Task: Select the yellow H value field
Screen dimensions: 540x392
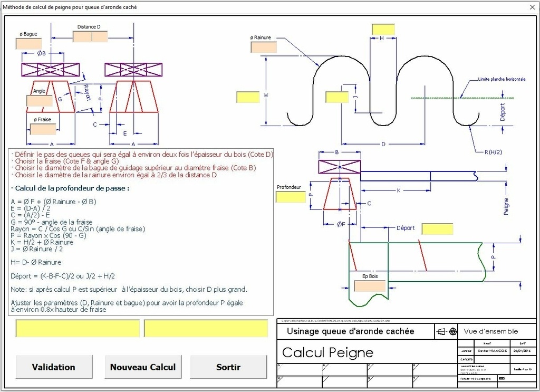Action: (x=383, y=30)
